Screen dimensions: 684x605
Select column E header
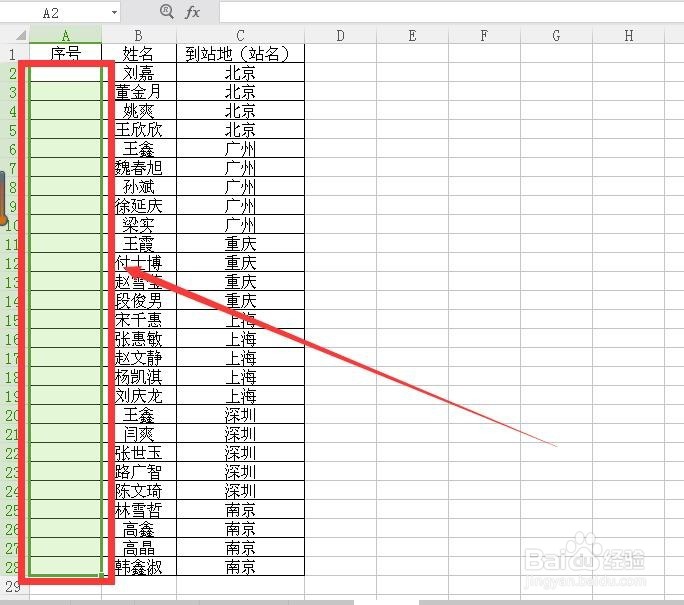(412, 35)
